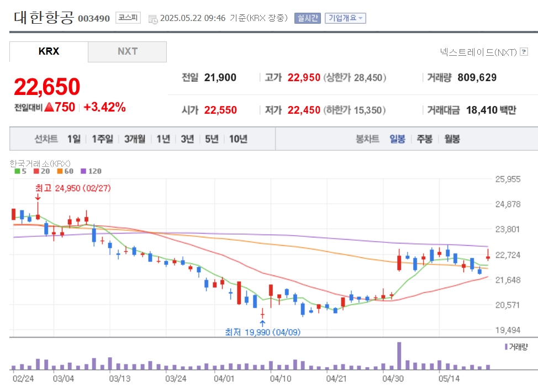Select the 5년 line chart period

point(212,139)
